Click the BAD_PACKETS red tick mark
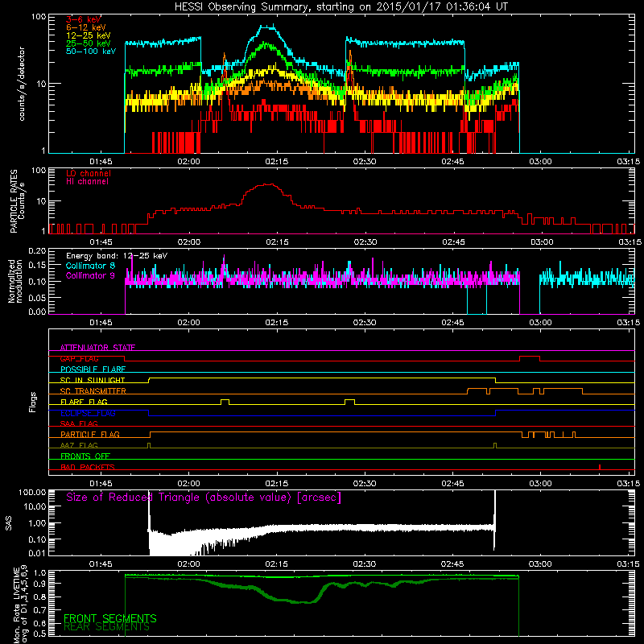 (600, 467)
